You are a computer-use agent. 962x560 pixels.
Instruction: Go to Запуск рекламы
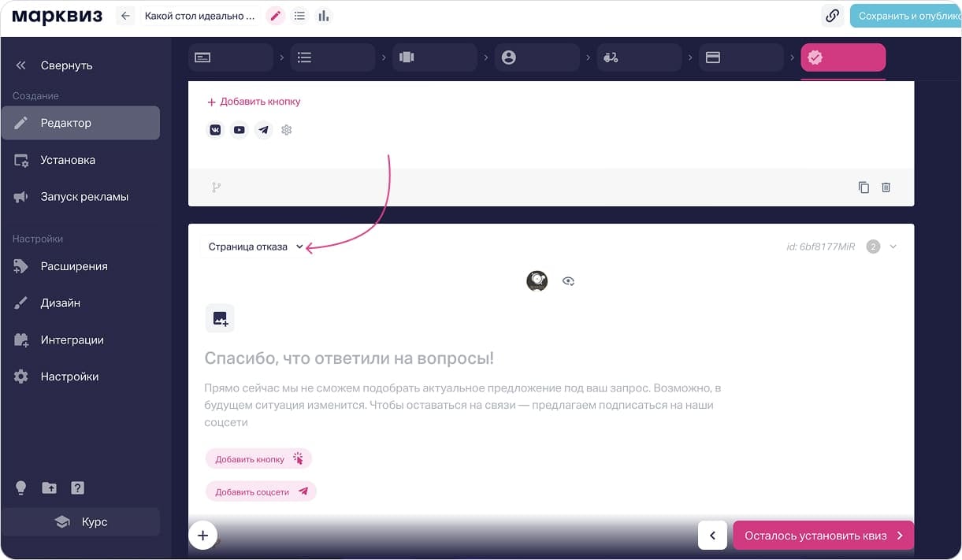click(x=80, y=197)
